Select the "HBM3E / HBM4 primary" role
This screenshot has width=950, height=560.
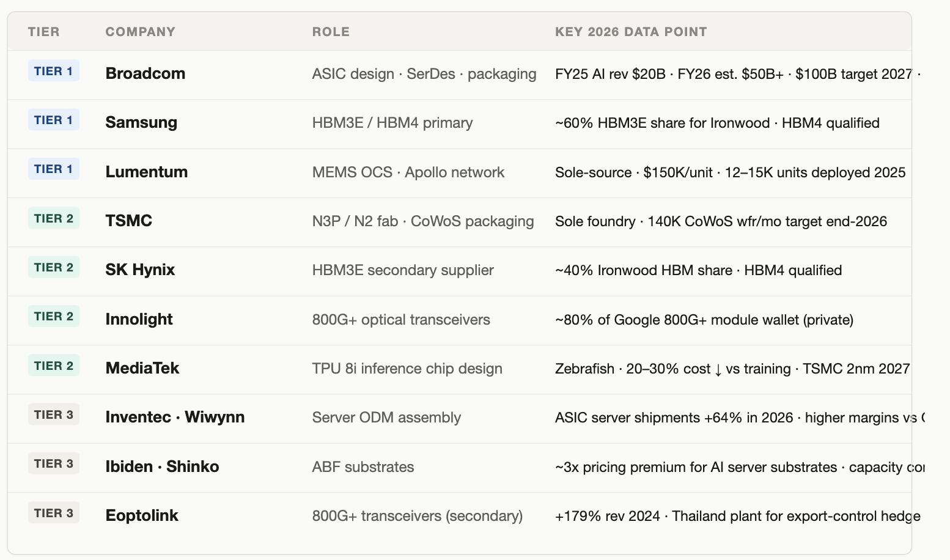click(392, 123)
